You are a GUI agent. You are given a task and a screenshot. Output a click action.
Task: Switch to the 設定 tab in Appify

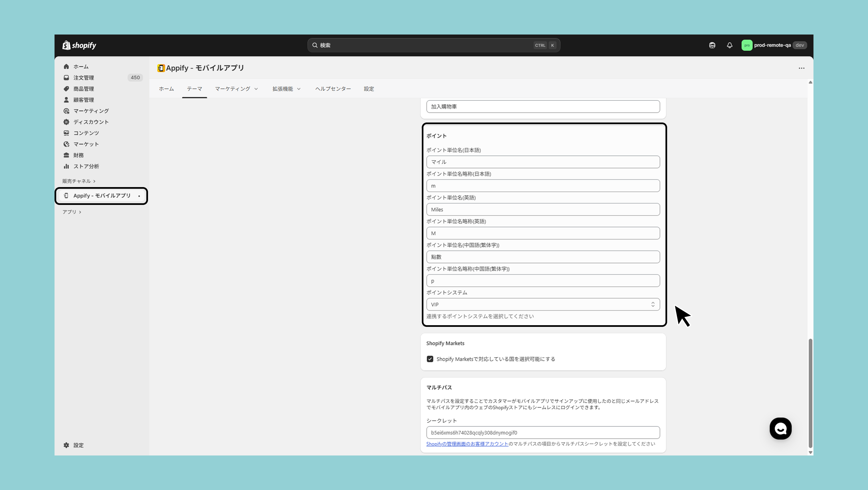pos(369,89)
